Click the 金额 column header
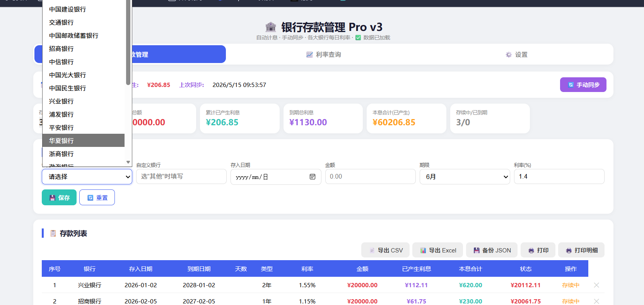 click(362, 269)
